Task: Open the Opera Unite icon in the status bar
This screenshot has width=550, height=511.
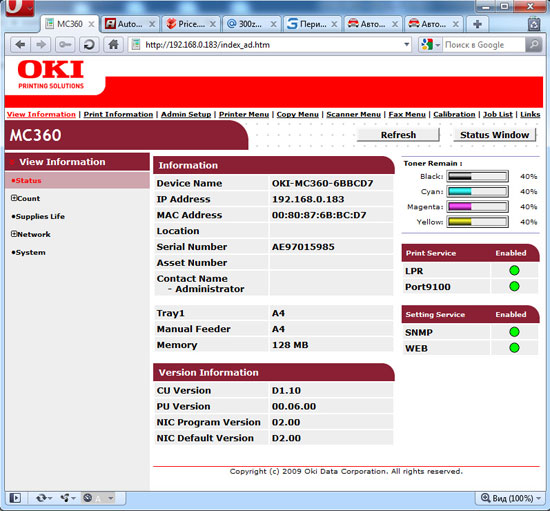Action: (x=64, y=498)
